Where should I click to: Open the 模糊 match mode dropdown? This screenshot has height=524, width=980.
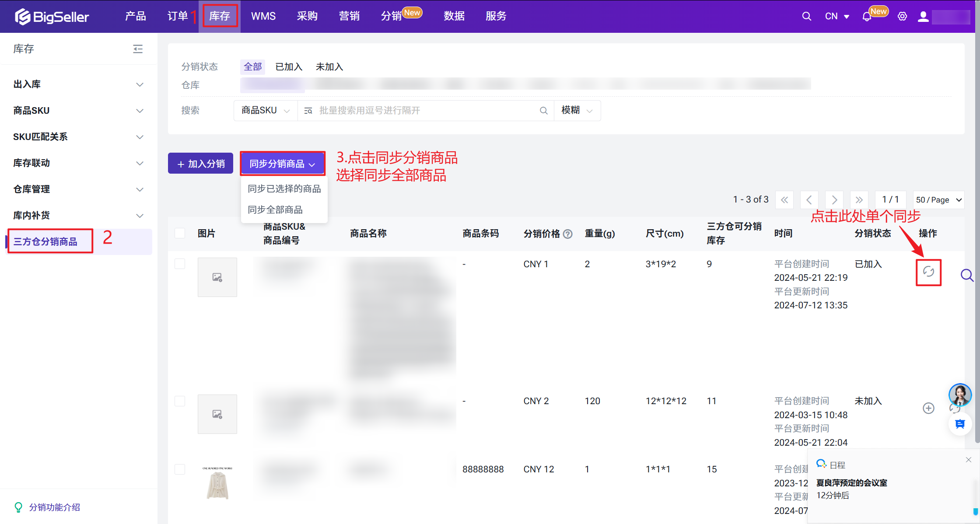pyautogui.click(x=577, y=110)
